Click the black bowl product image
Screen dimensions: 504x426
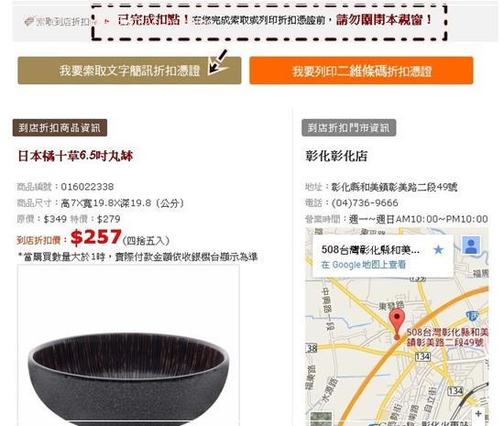(x=128, y=345)
